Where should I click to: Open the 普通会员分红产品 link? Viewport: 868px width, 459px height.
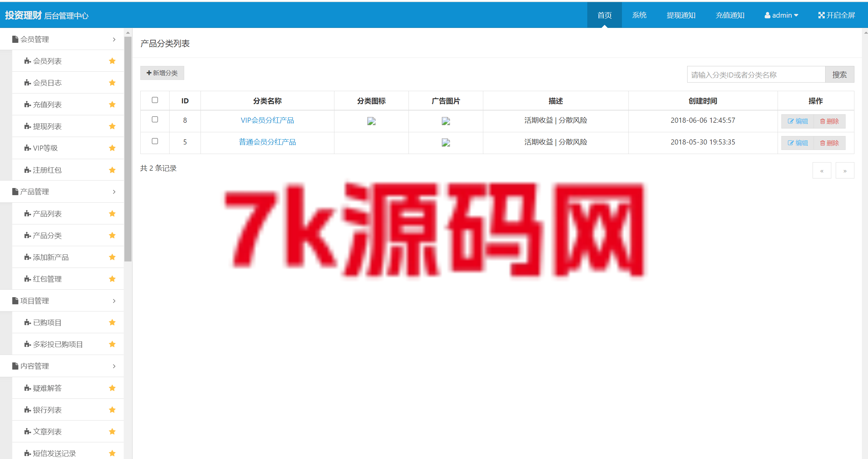(267, 142)
